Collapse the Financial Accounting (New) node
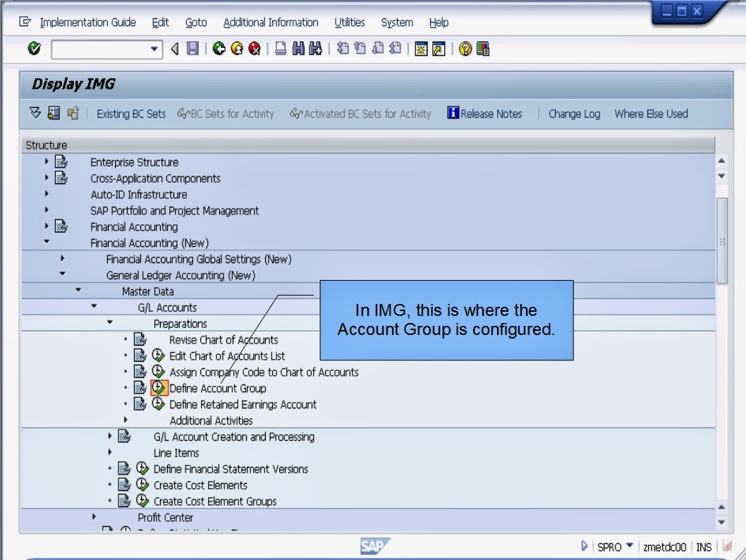Viewport: 746px width, 560px height. tap(47, 242)
